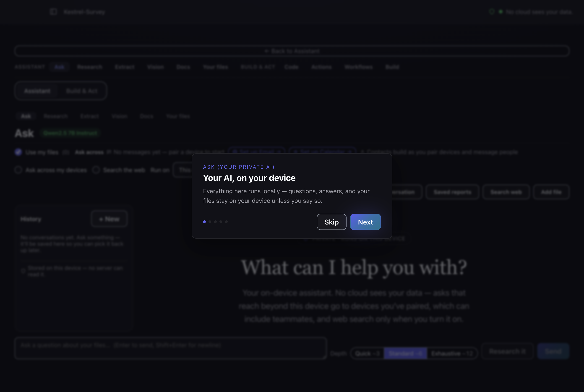The image size is (584, 392).
Task: Click the History panel title
Action: coord(31,219)
